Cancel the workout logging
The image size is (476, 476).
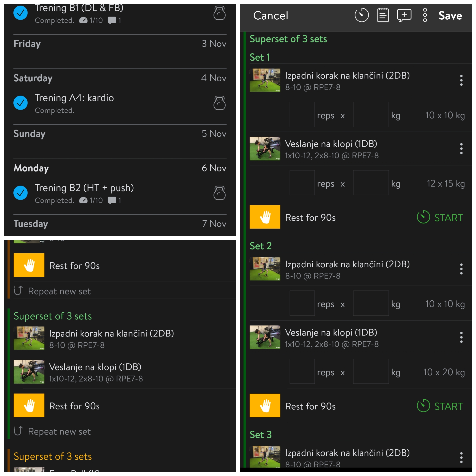tap(271, 15)
